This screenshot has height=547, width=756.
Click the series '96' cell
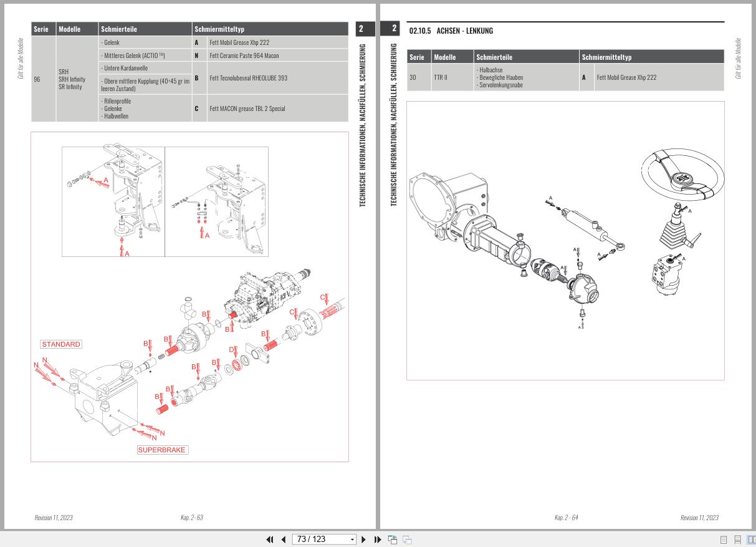click(44, 79)
